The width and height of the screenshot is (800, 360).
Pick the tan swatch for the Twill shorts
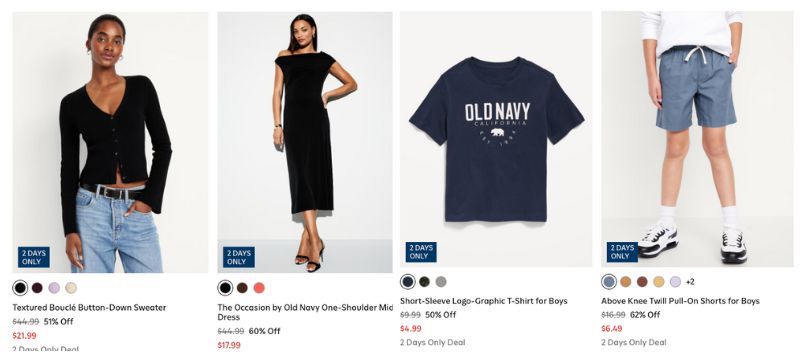tap(626, 281)
